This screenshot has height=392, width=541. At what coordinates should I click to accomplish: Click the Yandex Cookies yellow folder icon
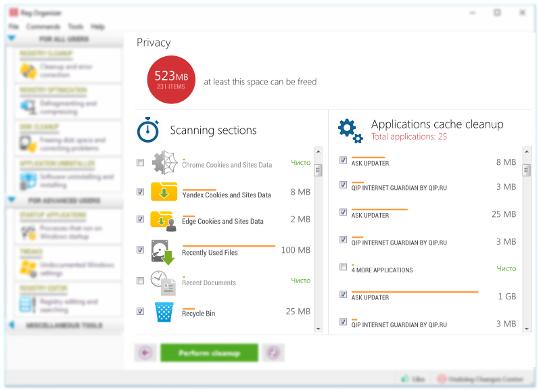(x=164, y=192)
